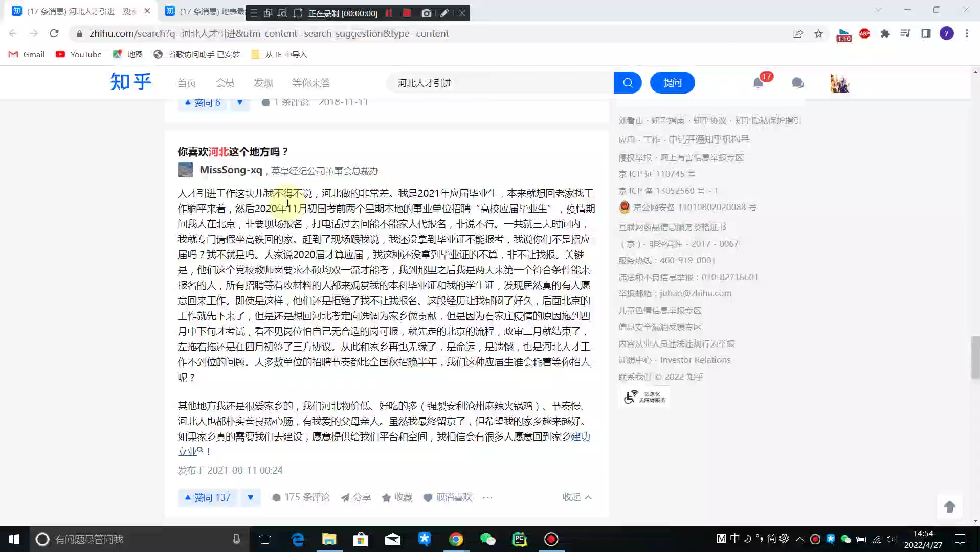Close the first browser tab
This screenshot has width=980, height=552.
(147, 11)
